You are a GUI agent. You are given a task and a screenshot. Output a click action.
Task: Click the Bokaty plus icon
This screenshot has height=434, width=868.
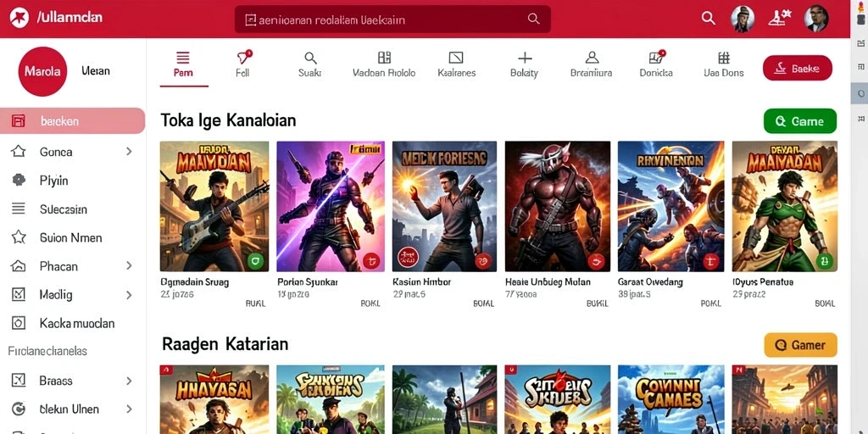(x=524, y=58)
